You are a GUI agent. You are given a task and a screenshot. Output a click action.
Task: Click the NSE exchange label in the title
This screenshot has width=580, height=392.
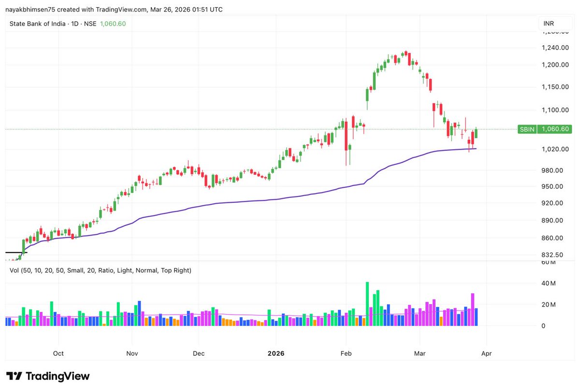click(92, 23)
